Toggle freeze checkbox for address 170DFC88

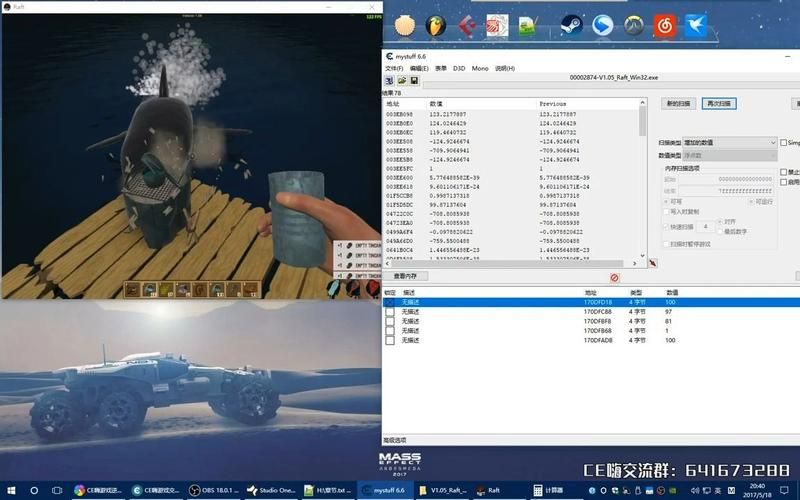pyautogui.click(x=390, y=312)
